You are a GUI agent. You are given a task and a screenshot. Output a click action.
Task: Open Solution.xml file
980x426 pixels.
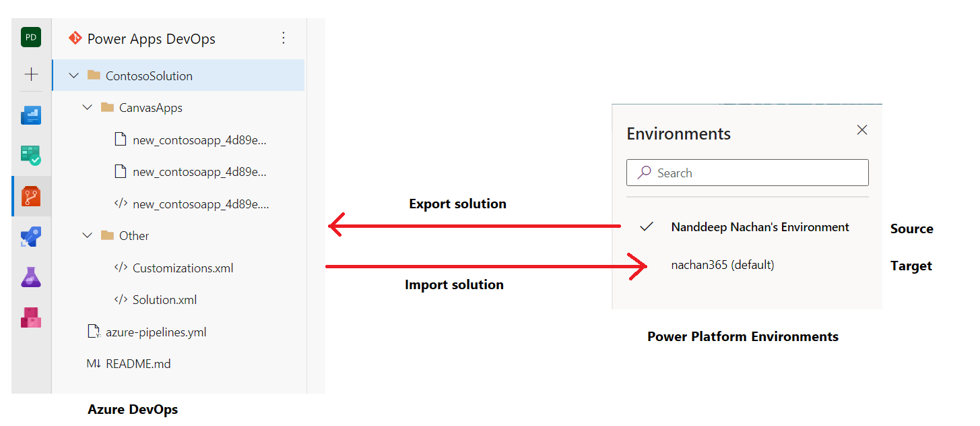coord(164,299)
